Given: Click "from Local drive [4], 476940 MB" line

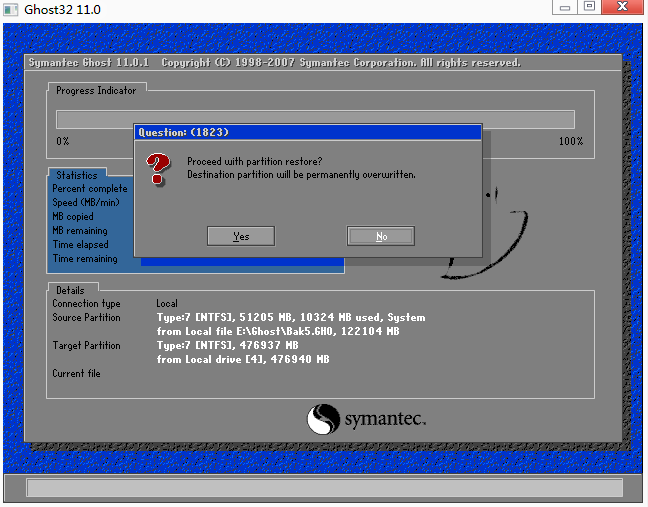Looking at the screenshot, I should (x=243, y=359).
